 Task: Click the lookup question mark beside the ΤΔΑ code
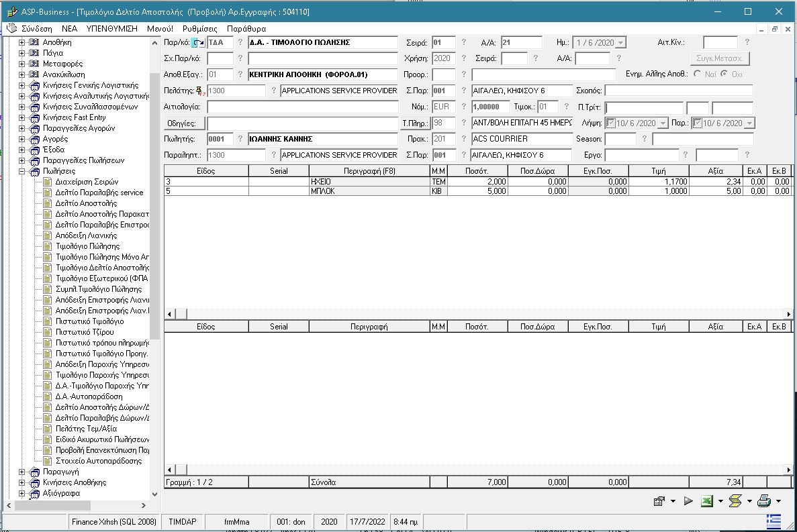click(240, 42)
